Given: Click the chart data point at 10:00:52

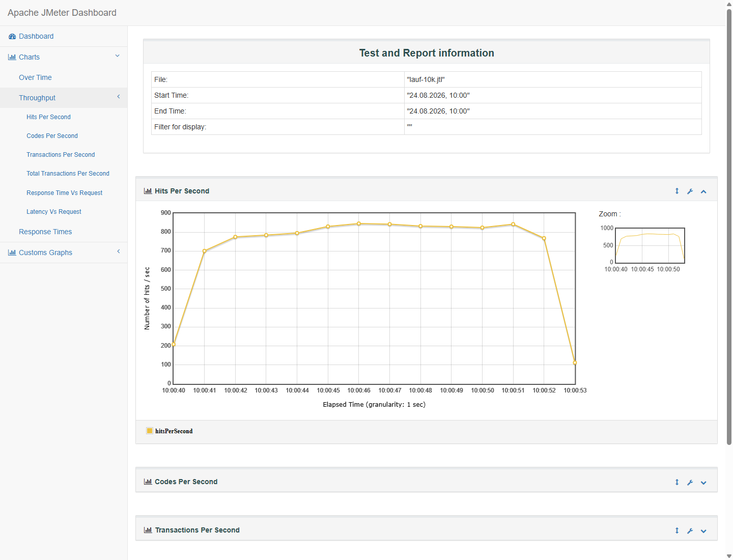Looking at the screenshot, I should click(544, 238).
